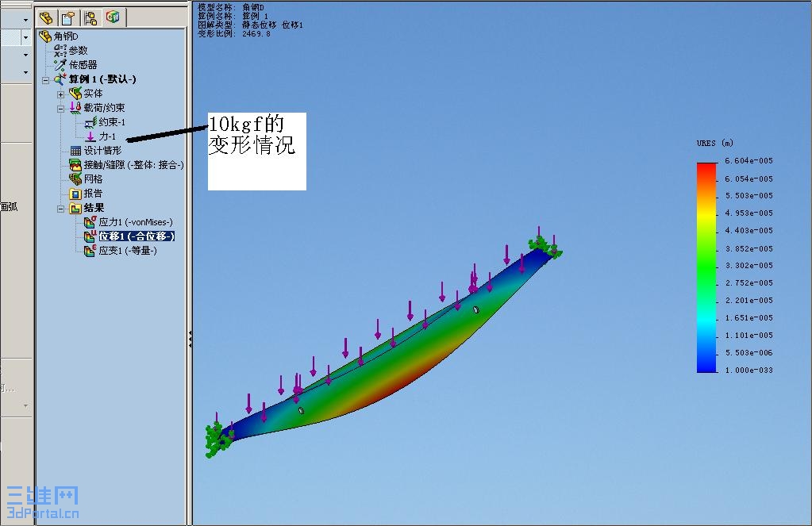The width and height of the screenshot is (812, 526).
Task: Collapse the 算例 1 study node
Action: pyautogui.click(x=45, y=80)
